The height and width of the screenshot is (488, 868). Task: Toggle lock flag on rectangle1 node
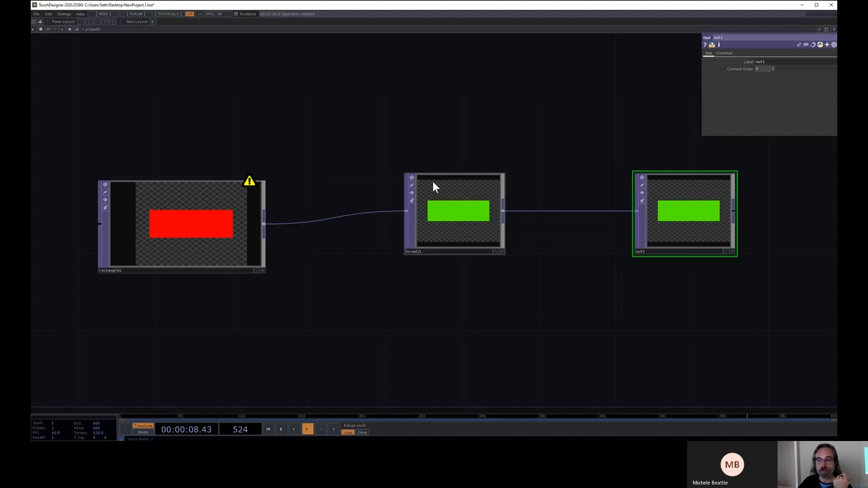(x=105, y=207)
